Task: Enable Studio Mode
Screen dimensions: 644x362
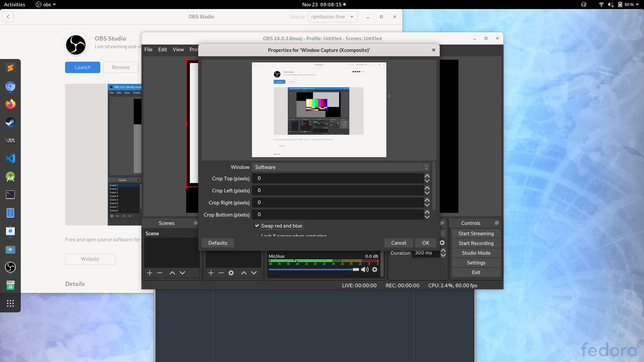Action: pos(476,253)
